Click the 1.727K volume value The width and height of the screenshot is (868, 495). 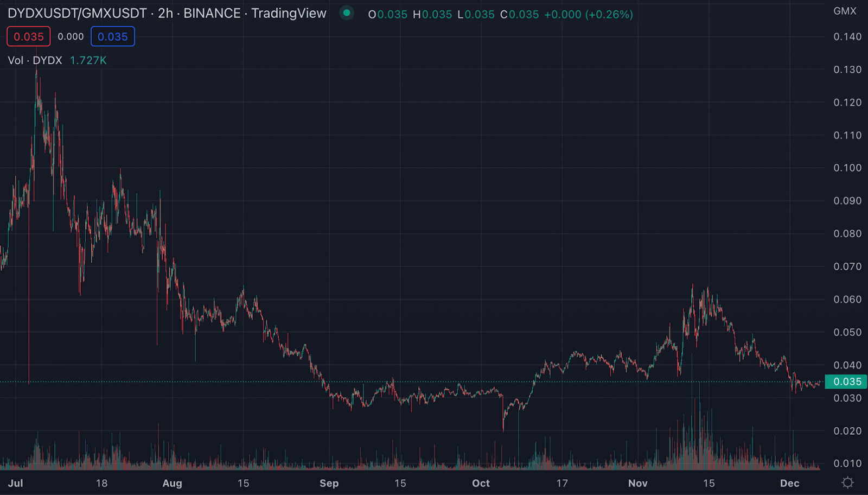click(88, 60)
